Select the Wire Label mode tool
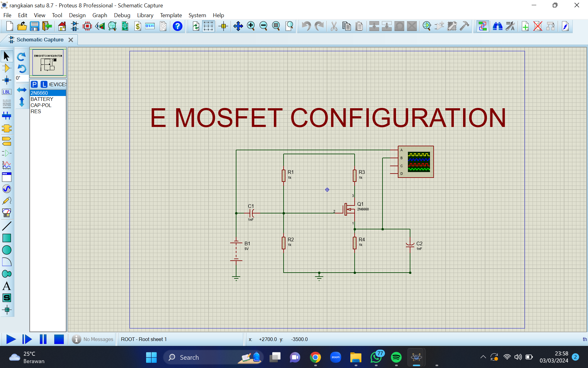Viewport: 588px width, 368px height. click(6, 92)
